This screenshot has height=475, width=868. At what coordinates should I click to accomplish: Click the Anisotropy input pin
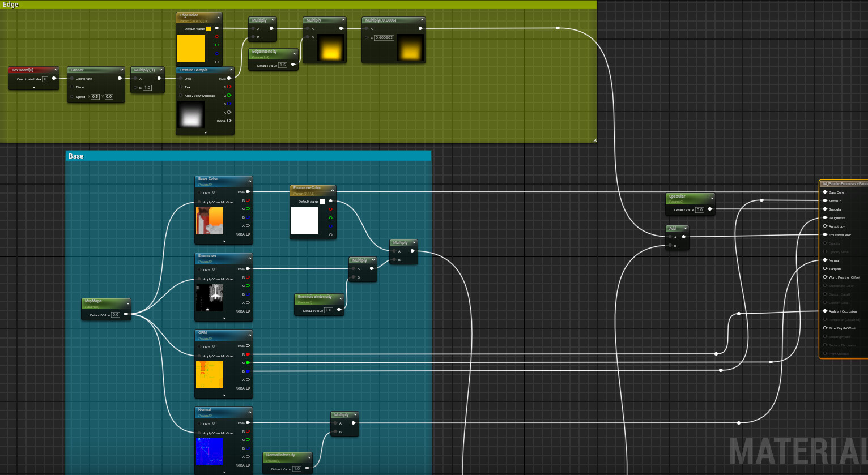pos(825,226)
